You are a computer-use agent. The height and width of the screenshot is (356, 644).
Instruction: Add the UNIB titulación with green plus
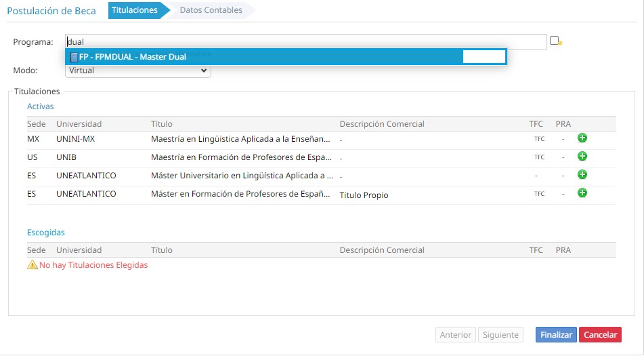[x=582, y=157]
